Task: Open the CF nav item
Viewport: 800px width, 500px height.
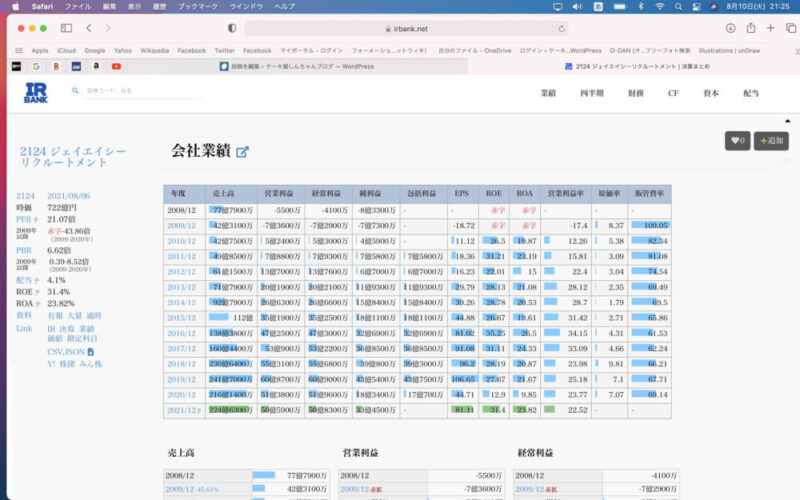Action: pyautogui.click(x=673, y=93)
